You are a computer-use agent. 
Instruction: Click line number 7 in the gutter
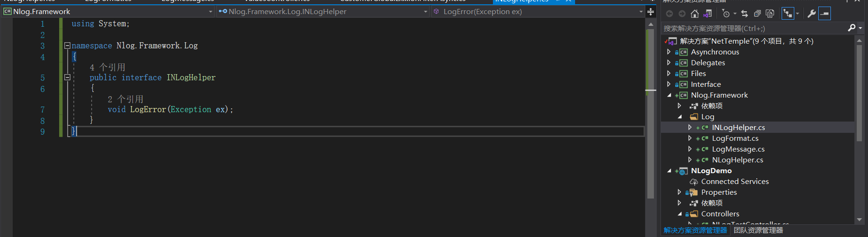[42, 110]
